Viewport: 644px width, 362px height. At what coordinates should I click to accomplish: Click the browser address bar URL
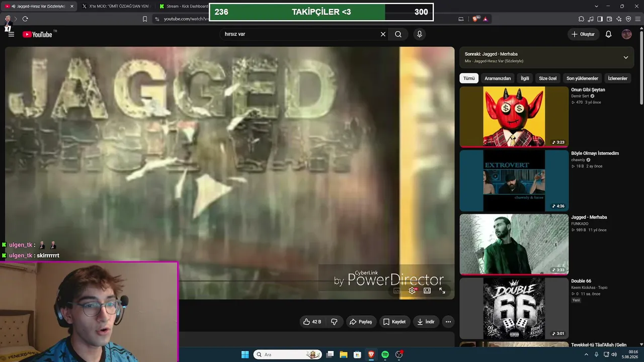tap(186, 19)
